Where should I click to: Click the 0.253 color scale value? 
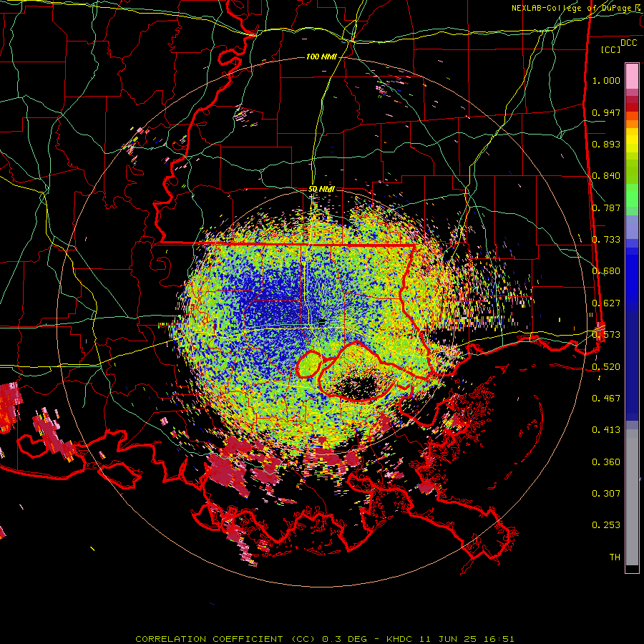[x=606, y=525]
